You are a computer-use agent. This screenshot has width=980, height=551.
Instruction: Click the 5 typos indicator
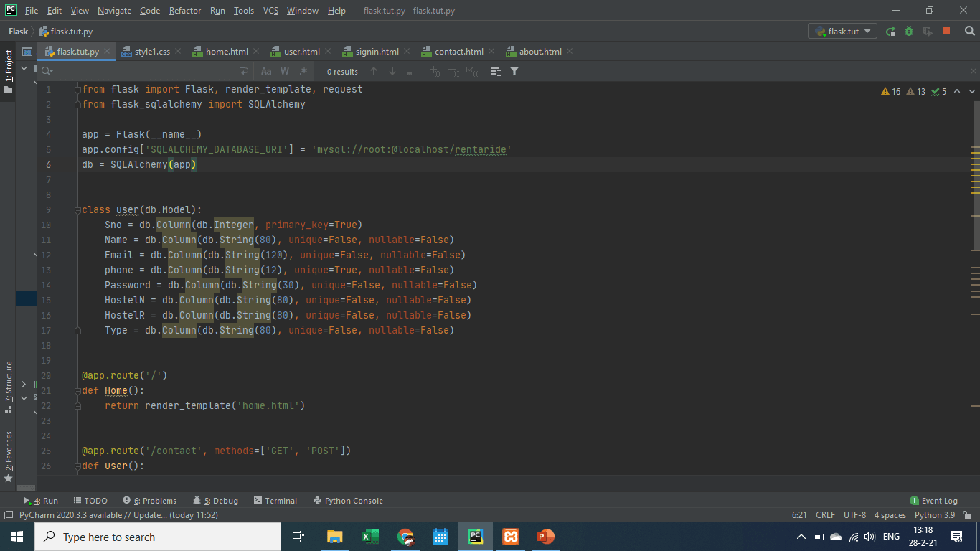click(x=939, y=92)
